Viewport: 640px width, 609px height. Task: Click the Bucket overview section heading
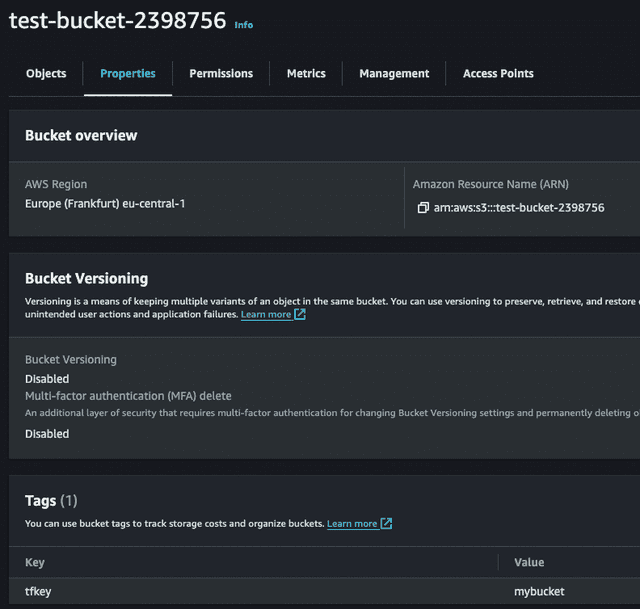click(81, 135)
